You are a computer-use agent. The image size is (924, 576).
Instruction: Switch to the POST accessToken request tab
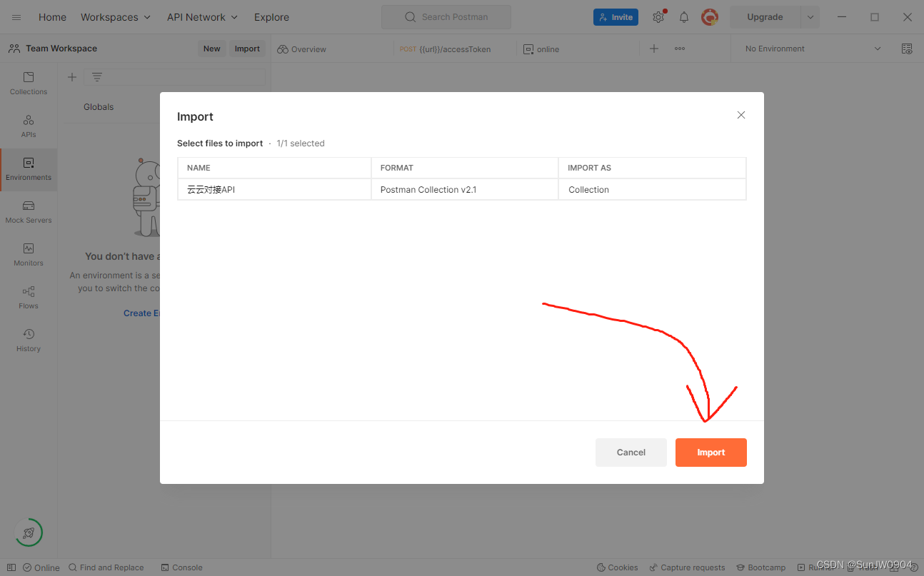445,49
